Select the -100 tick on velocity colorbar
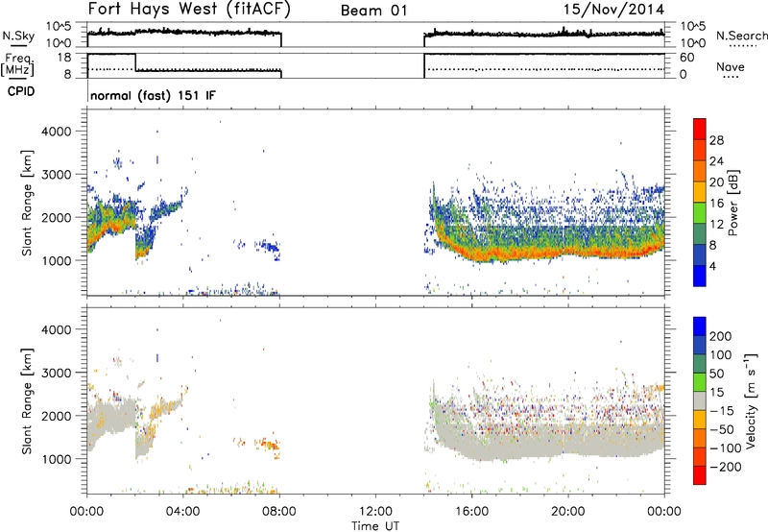768x532 pixels. pyautogui.click(x=725, y=448)
